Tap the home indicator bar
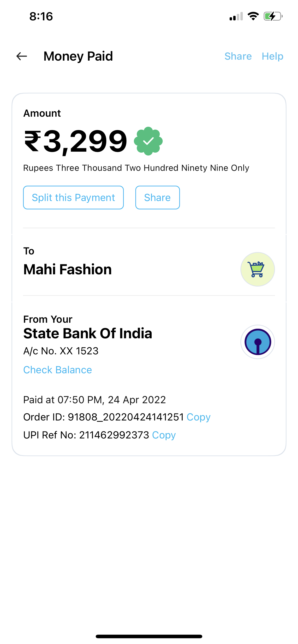This screenshot has height=644, width=298. [149, 636]
